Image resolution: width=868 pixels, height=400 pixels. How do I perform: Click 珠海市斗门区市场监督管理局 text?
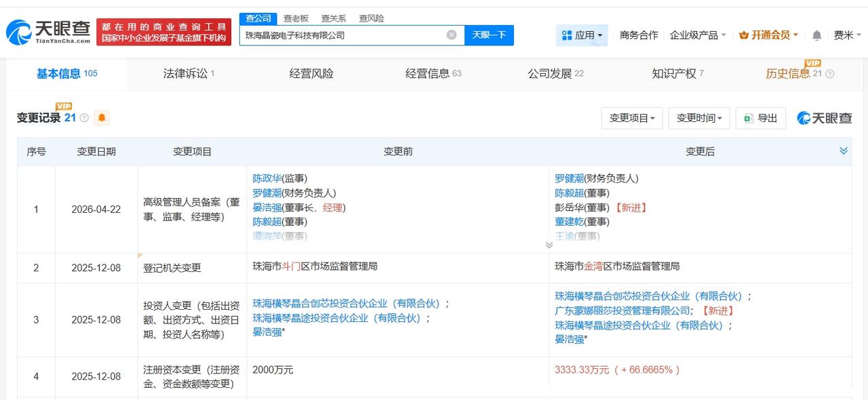pyautogui.click(x=315, y=266)
